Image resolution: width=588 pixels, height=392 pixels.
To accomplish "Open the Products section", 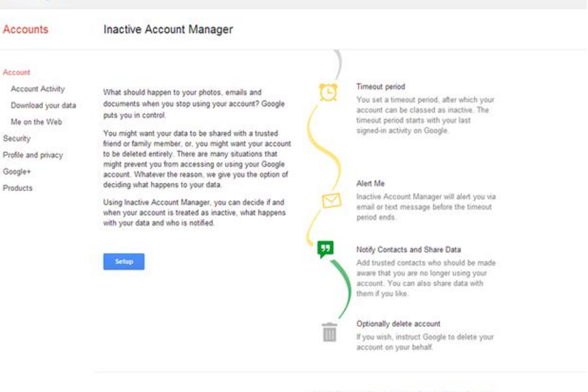I will click(x=18, y=188).
